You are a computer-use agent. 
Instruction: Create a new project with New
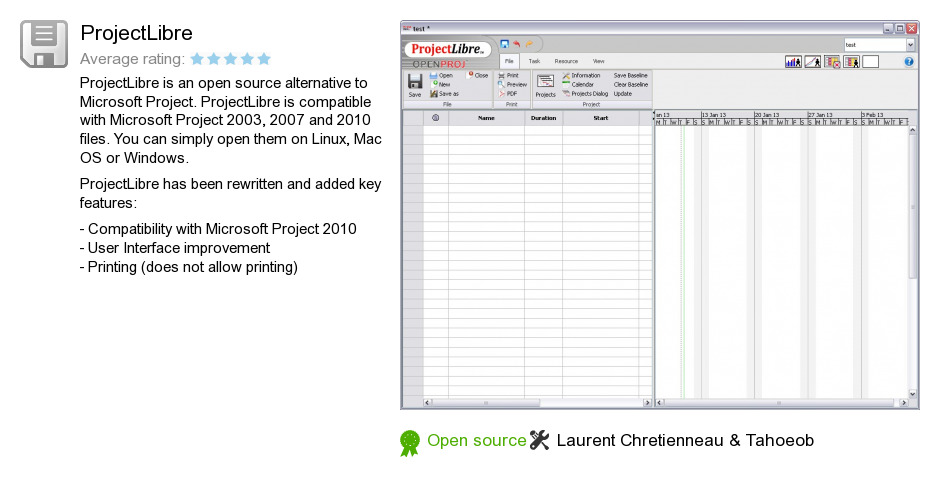[441, 85]
